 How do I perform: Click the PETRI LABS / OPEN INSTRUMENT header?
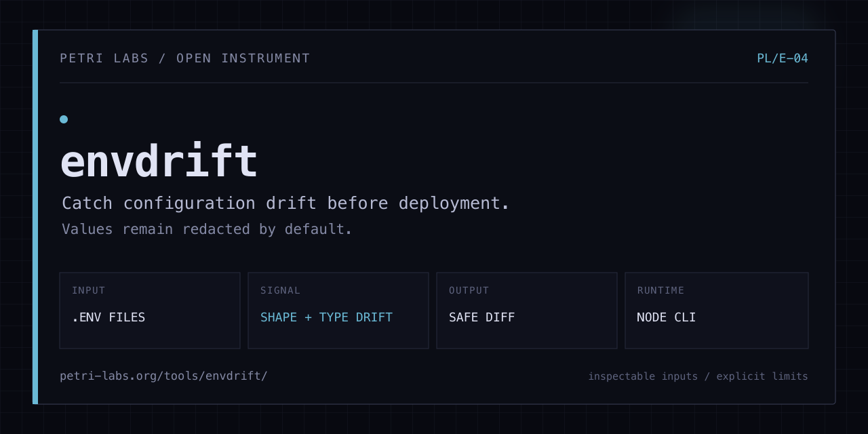[185, 58]
